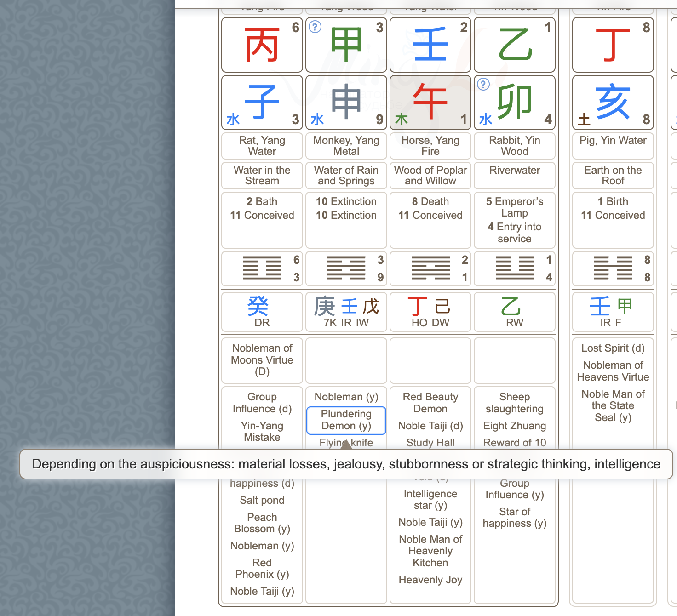Click the 土 element marker beside 亥 branch

point(583,120)
